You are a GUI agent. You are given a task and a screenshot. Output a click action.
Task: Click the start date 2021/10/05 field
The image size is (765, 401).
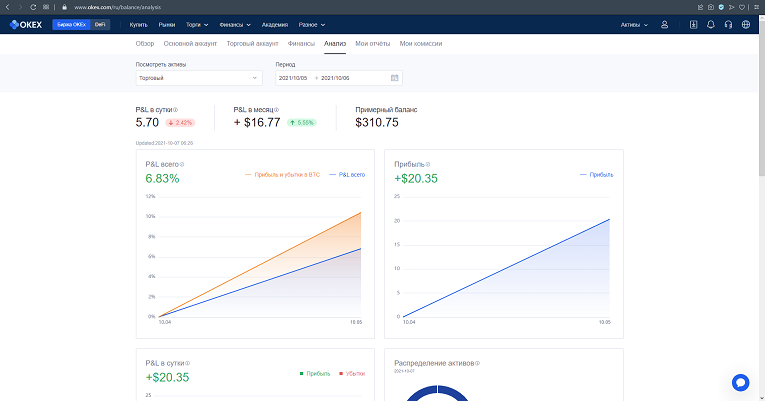[x=293, y=78]
